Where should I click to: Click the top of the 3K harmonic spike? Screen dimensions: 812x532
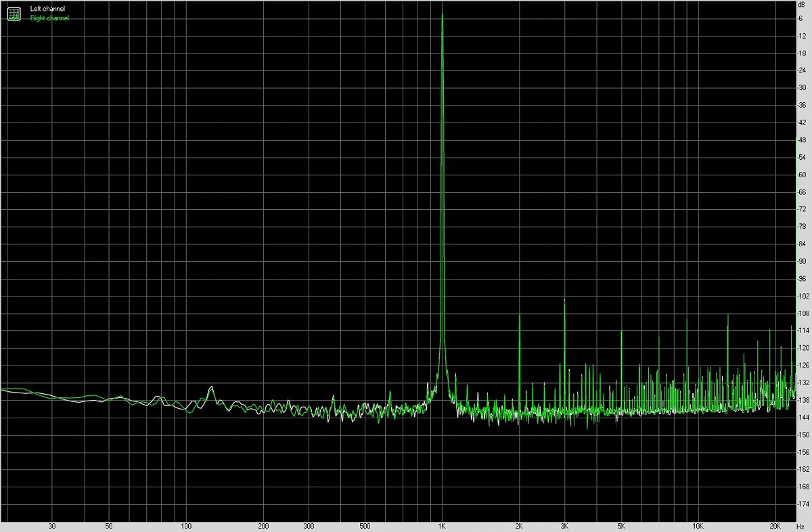coord(564,300)
